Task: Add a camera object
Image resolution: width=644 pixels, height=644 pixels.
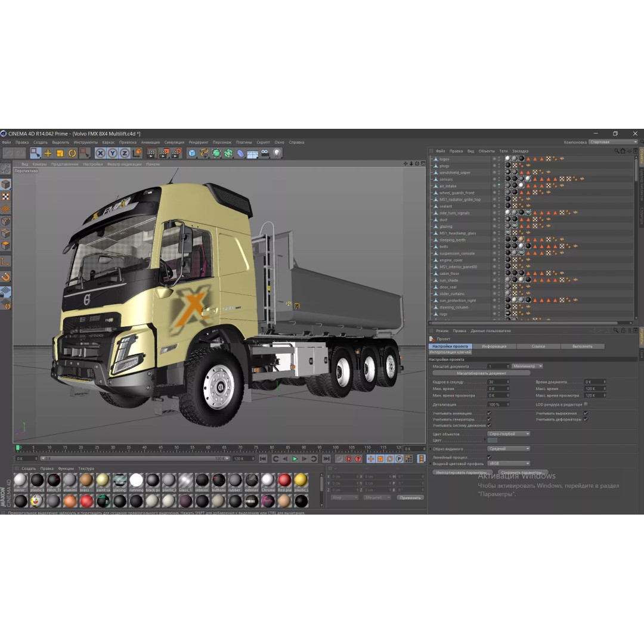Action: (x=265, y=153)
